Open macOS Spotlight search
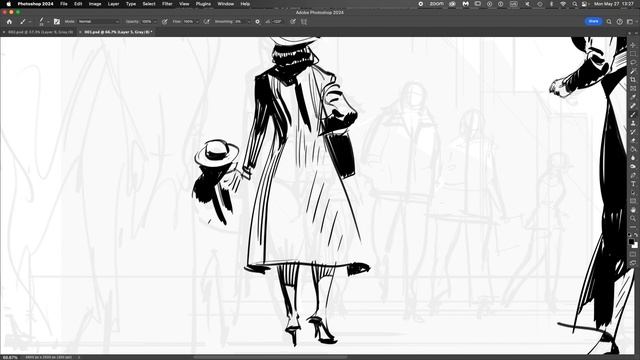This screenshot has height=360, width=640. coord(574,4)
